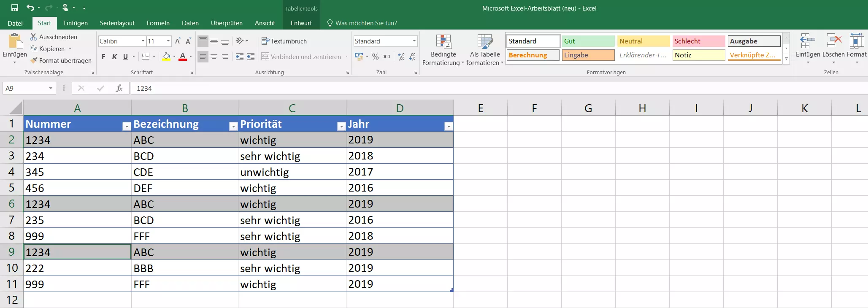
Task: Click the Save icon in title bar
Action: pos(15,8)
